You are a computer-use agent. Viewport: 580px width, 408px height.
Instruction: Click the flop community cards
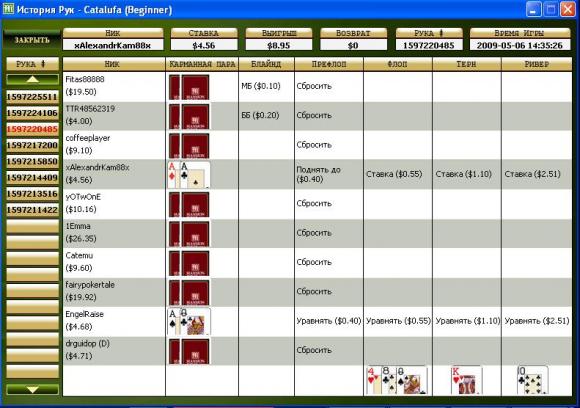397,380
